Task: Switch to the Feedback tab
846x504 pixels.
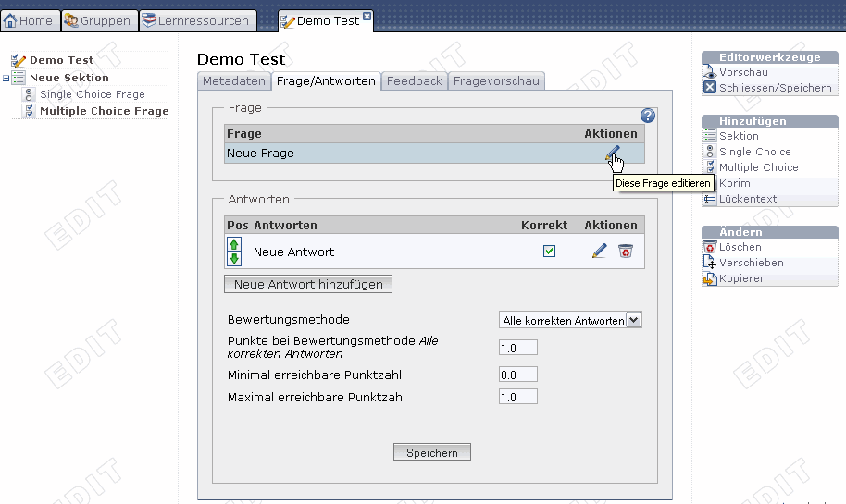Action: point(414,81)
